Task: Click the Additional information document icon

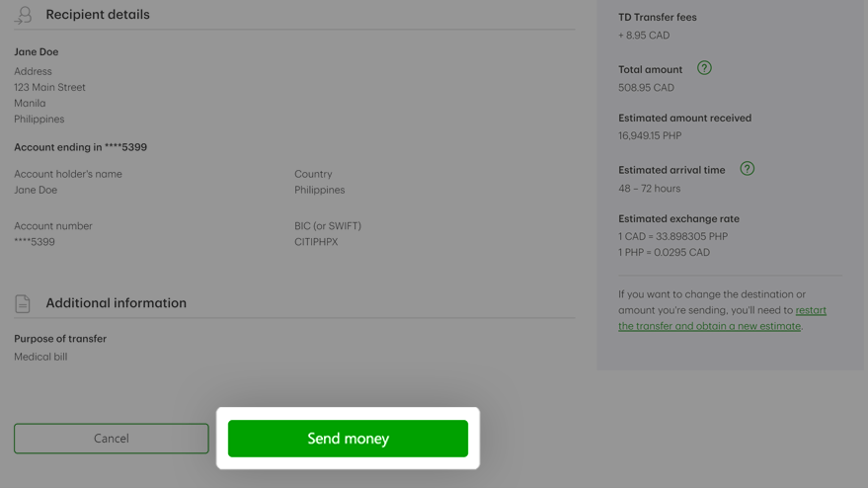Action: click(x=22, y=303)
